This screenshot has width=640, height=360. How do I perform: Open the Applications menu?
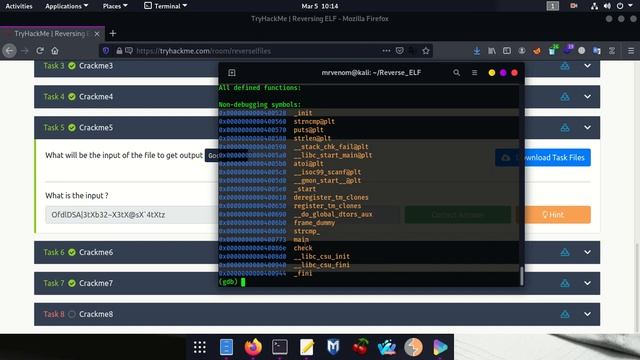[x=67, y=6]
